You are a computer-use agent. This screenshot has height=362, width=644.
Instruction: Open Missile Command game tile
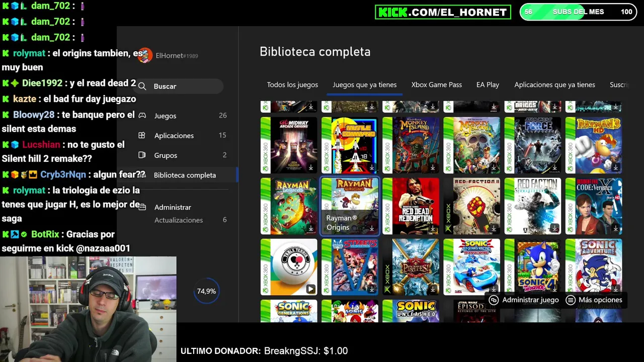[x=350, y=145]
